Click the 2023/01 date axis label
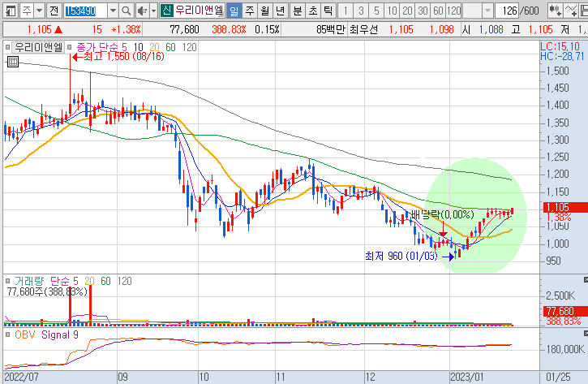Screen dimensions: 588x384 (467, 377)
